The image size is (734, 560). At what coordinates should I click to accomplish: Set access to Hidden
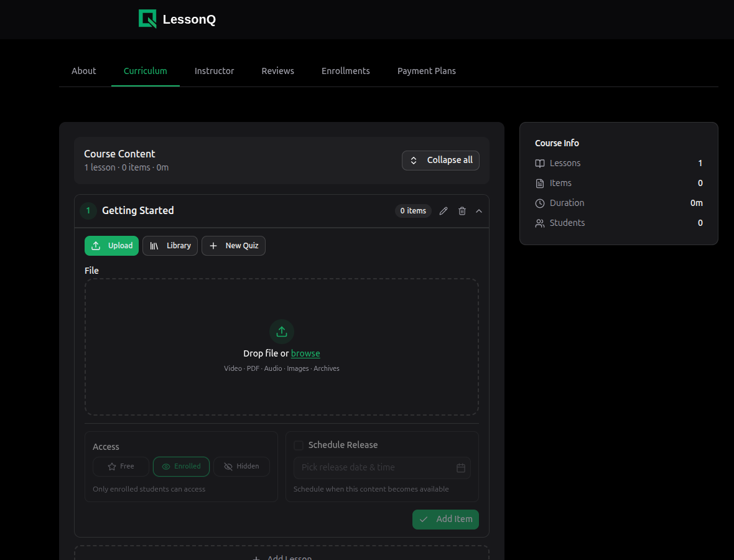pos(241,467)
